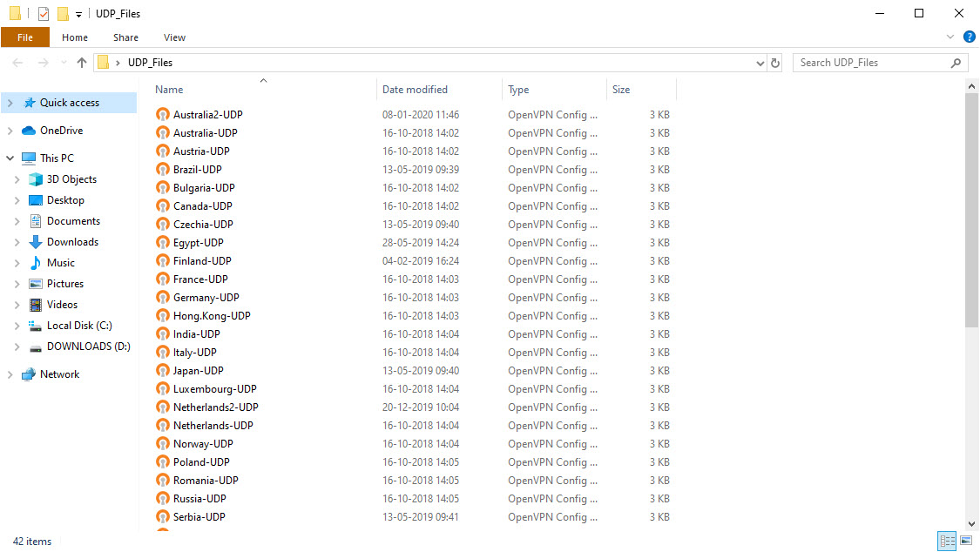Select the Germany-UDP file name

coord(206,297)
